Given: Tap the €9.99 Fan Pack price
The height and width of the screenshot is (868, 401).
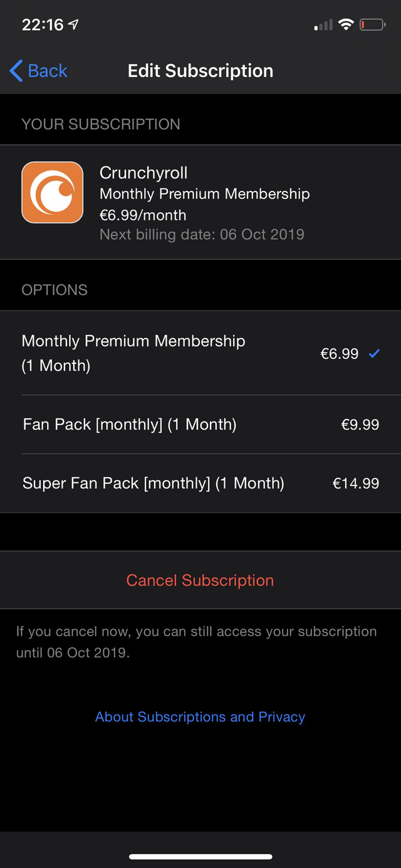Looking at the screenshot, I should point(360,425).
